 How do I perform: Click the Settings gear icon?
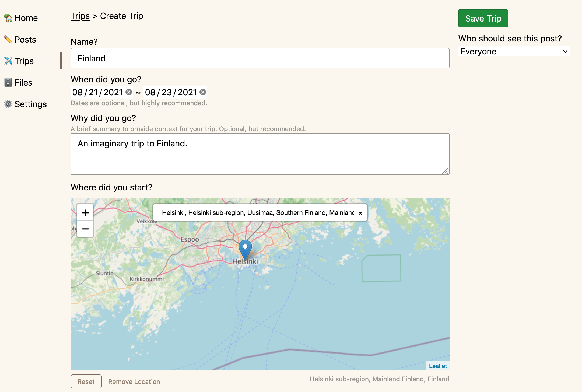point(8,104)
